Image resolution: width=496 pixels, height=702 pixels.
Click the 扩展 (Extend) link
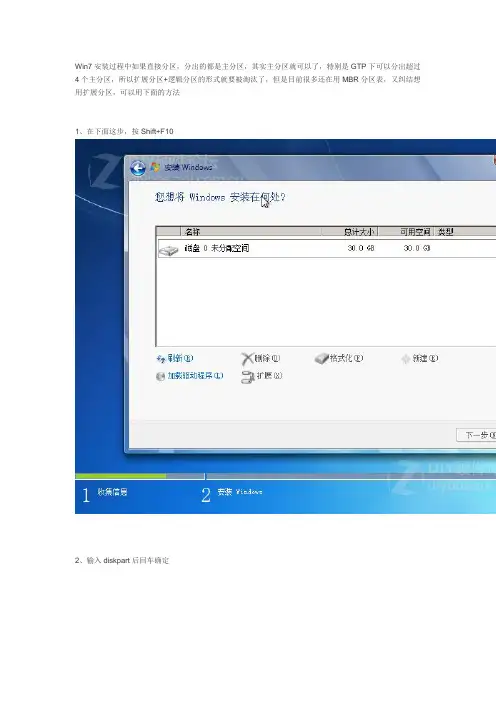point(269,376)
